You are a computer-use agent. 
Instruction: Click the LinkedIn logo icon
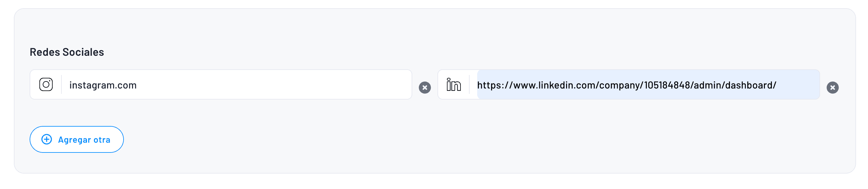454,84
